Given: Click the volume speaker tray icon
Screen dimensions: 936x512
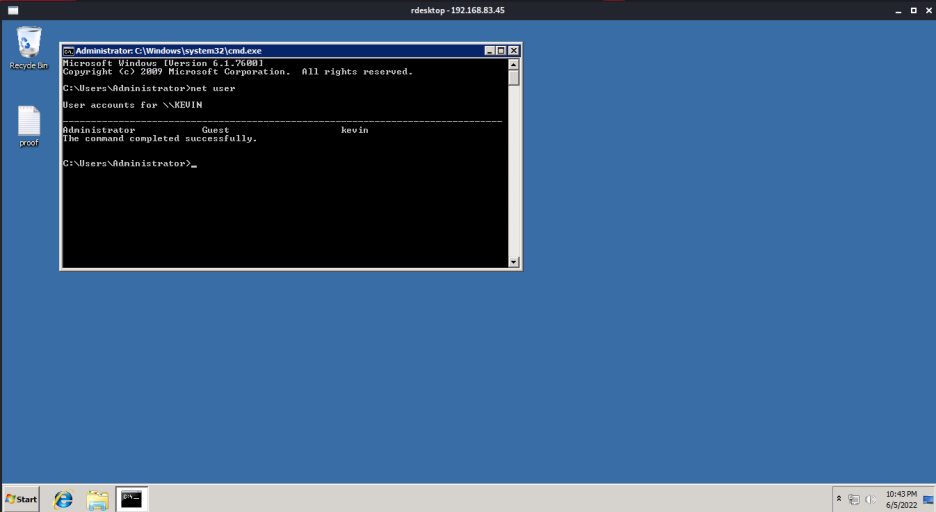Looking at the screenshot, I should (871, 499).
